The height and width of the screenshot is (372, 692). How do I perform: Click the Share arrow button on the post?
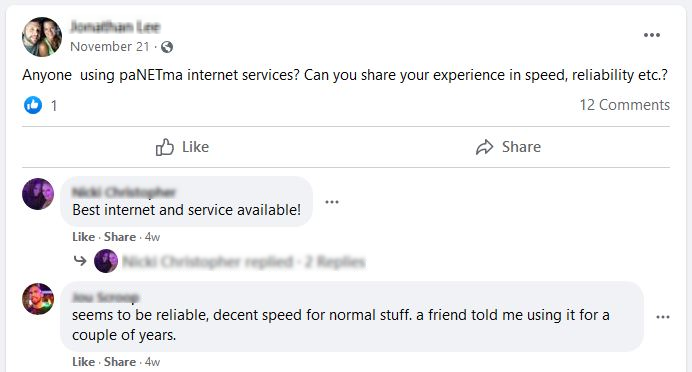(x=508, y=147)
